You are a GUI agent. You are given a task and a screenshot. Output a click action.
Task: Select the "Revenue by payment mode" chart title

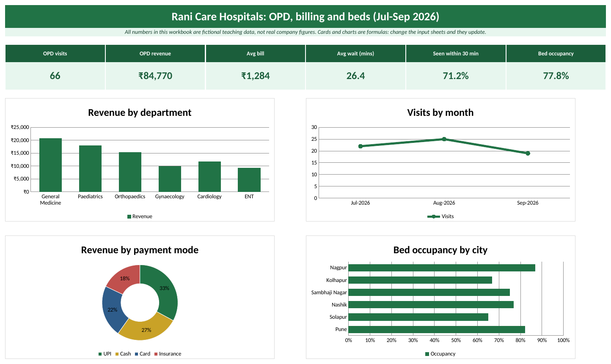(140, 250)
